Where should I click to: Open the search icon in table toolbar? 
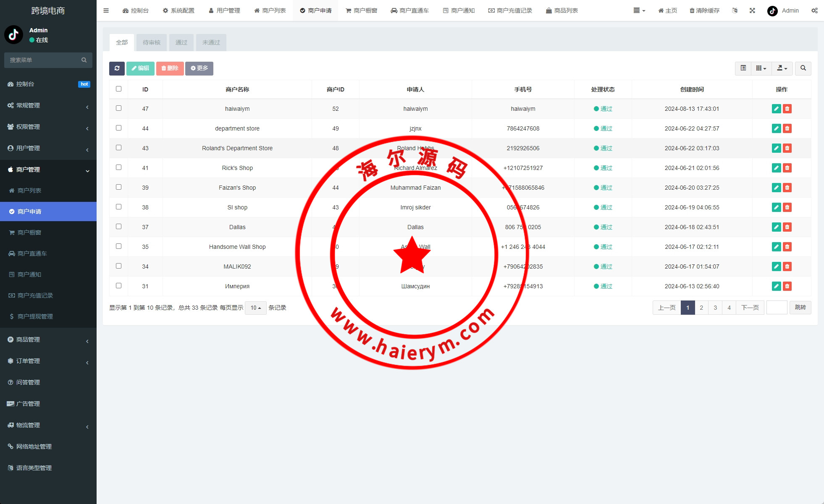coord(803,68)
